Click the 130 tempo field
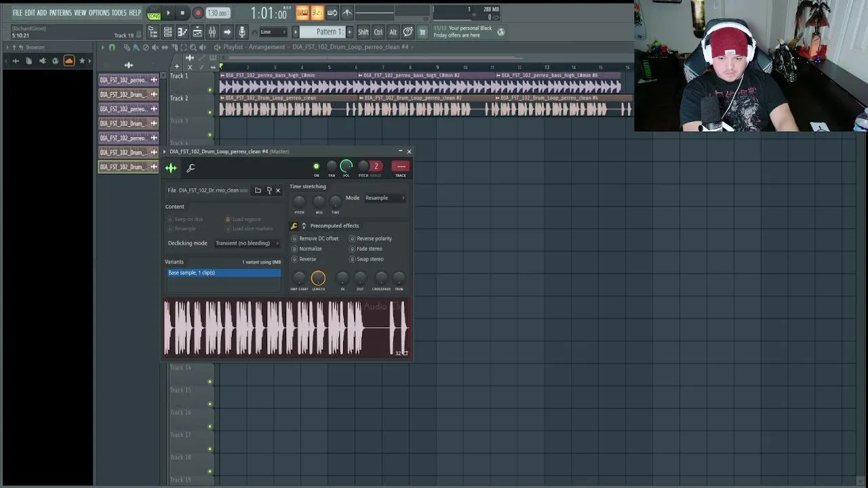 pyautogui.click(x=217, y=13)
